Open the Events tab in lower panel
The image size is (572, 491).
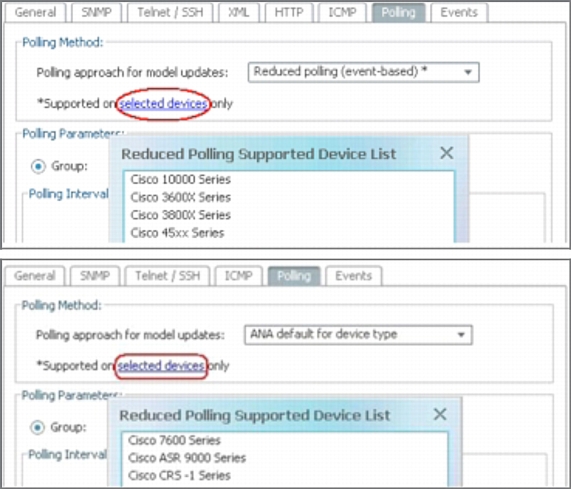353,276
